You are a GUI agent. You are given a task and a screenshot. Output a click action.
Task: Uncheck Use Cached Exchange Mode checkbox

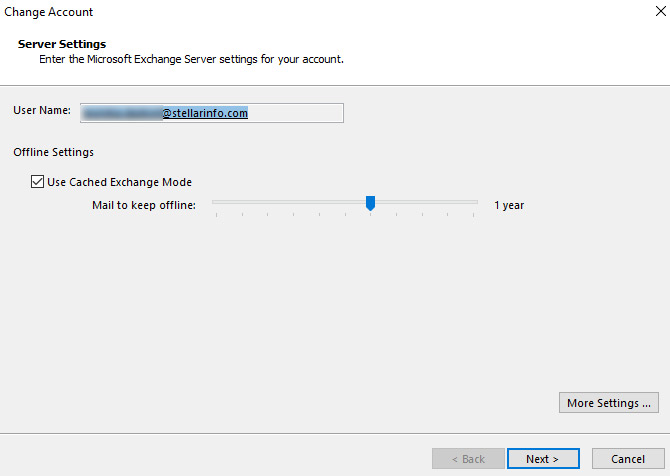pyautogui.click(x=38, y=182)
